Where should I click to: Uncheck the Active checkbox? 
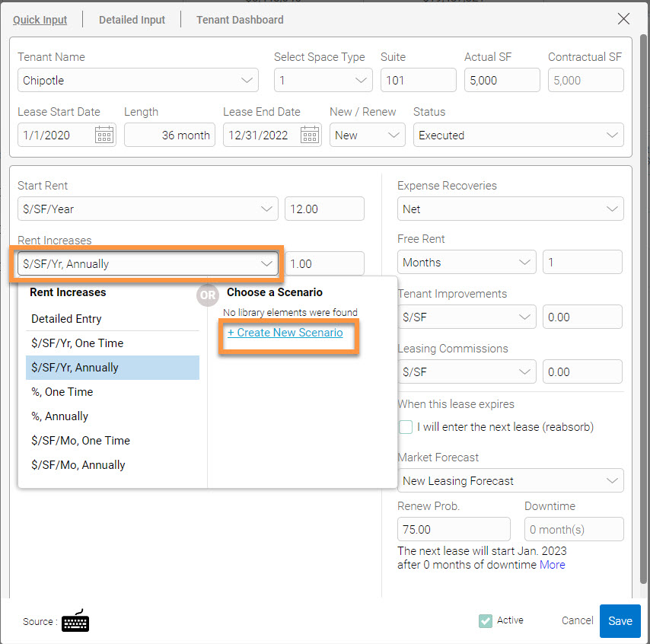tap(485, 620)
